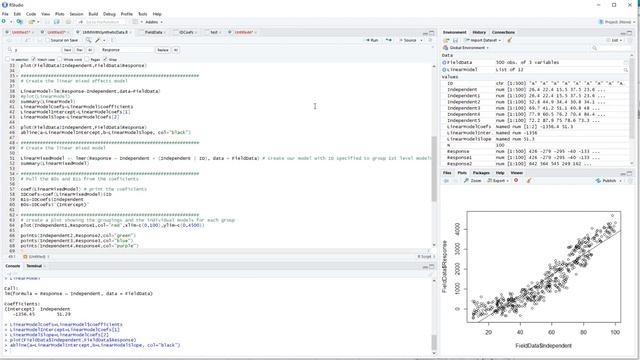
Task: Switch to the IDCoefs editor tab
Action: pos(186,32)
